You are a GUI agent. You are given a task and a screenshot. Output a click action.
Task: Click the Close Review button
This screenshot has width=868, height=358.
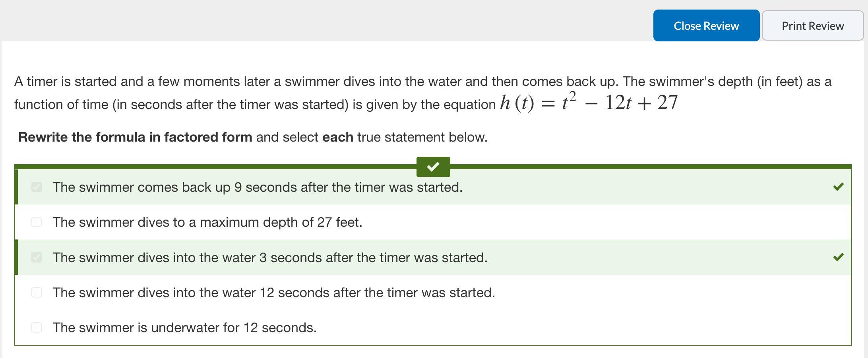pyautogui.click(x=706, y=26)
